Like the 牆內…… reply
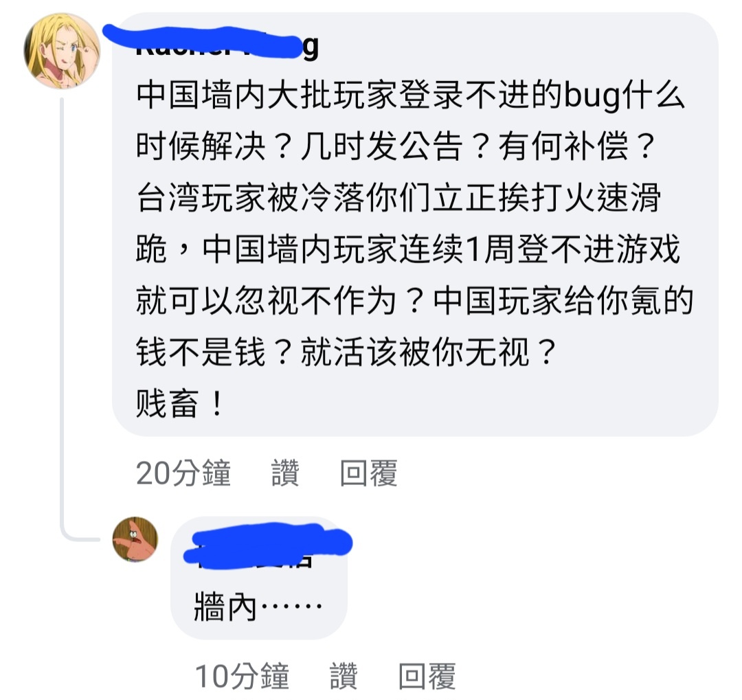Screen dimensions: 742x700 [x=344, y=676]
